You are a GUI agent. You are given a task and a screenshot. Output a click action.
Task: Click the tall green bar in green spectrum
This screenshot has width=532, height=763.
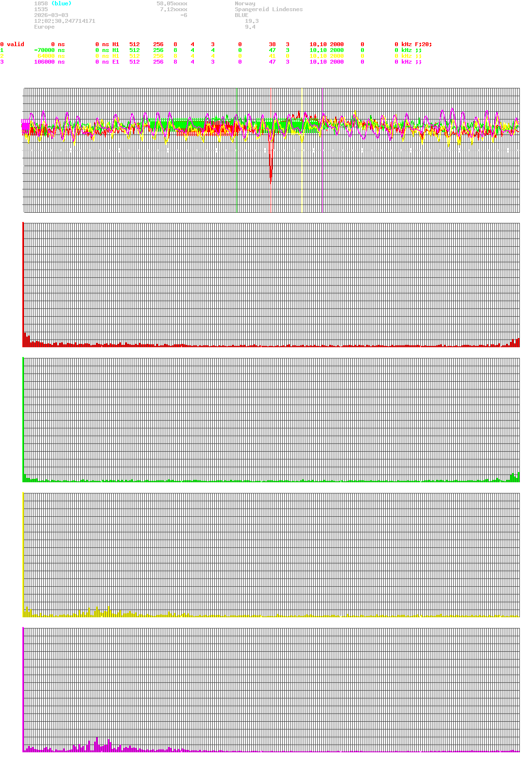pos(23,420)
